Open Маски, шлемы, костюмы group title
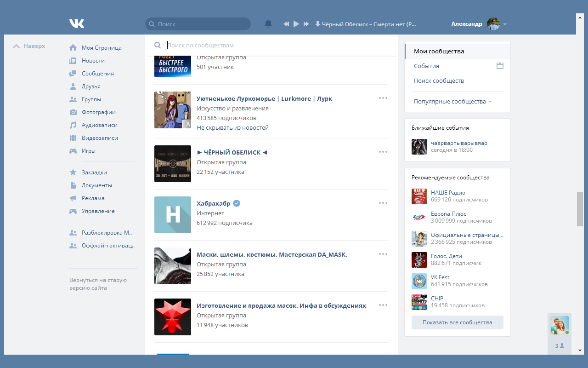The image size is (588, 368). click(x=272, y=254)
